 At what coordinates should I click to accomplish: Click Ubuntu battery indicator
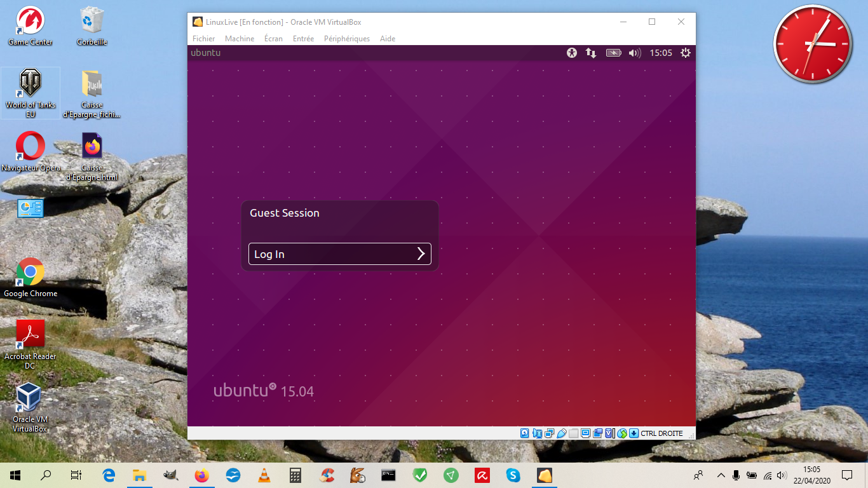click(x=613, y=53)
